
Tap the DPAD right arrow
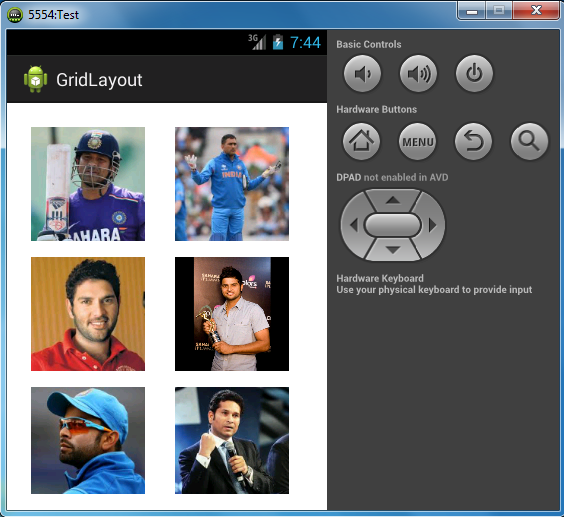click(432, 225)
